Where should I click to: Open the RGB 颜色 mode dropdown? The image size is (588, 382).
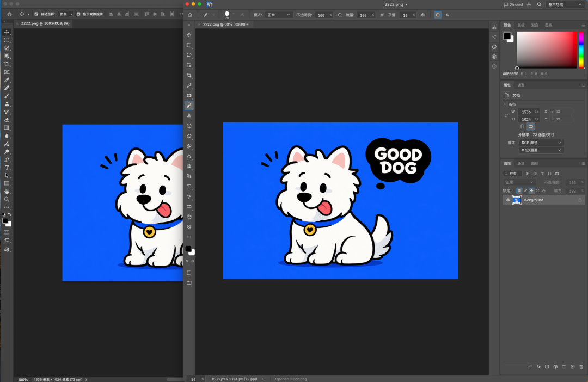click(542, 143)
